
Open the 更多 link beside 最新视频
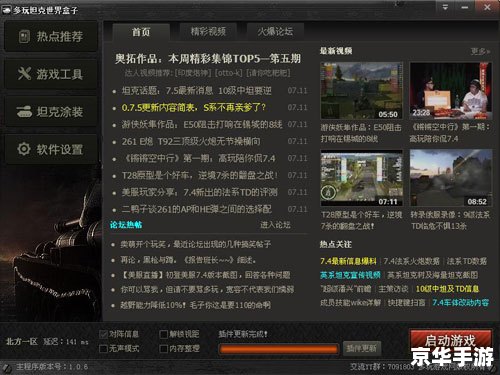480,51
